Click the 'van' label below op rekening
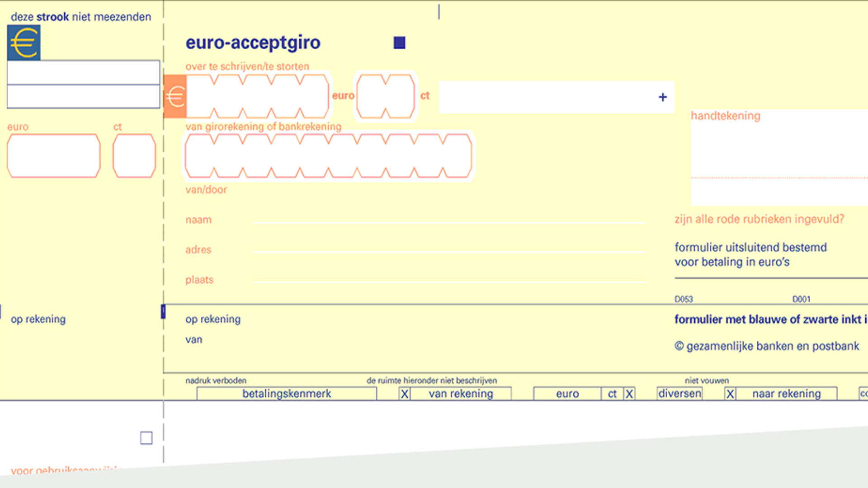 click(194, 340)
